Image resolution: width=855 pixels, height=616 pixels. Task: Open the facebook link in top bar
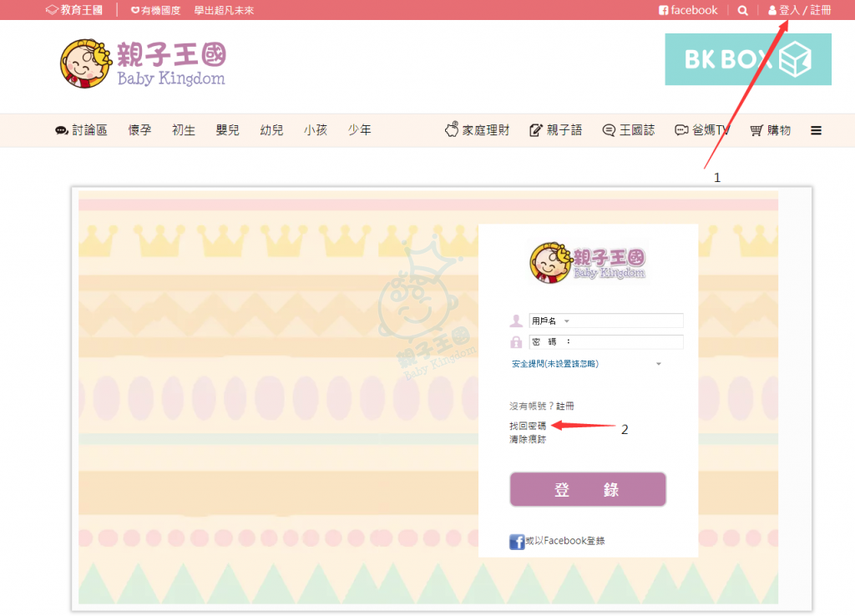688,10
